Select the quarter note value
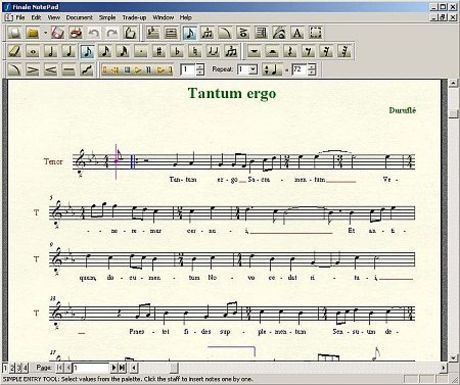 pyautogui.click(x=68, y=51)
